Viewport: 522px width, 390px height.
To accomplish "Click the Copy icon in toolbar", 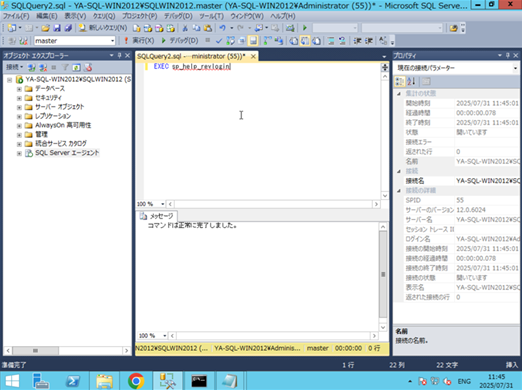I will click(196, 28).
